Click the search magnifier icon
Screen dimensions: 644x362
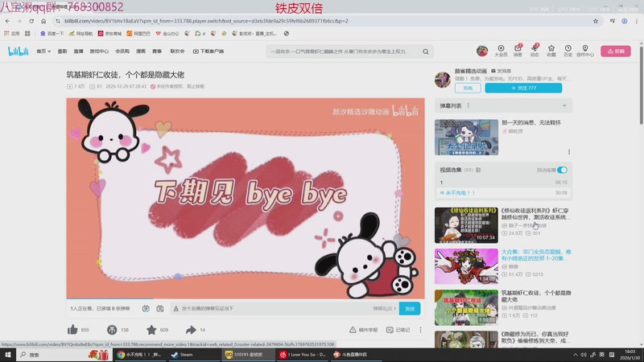click(426, 51)
